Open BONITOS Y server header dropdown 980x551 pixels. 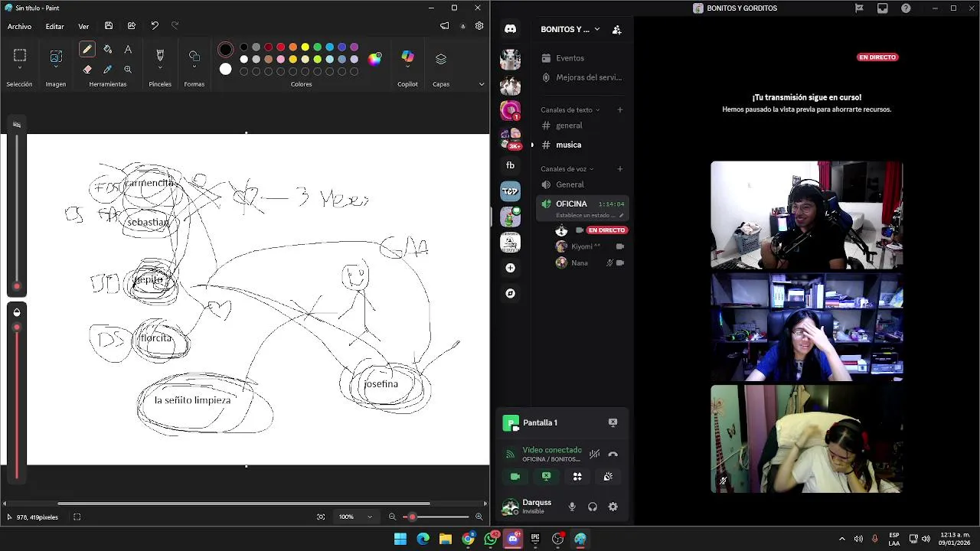[571, 30]
